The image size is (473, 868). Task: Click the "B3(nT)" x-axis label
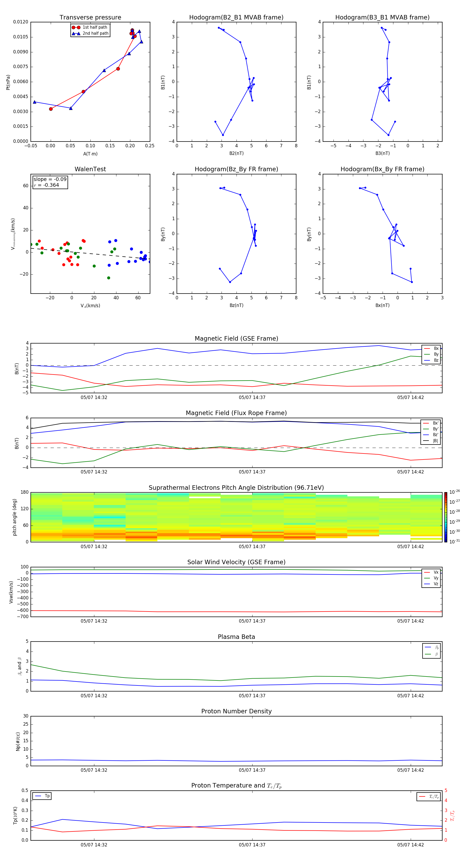(382, 153)
